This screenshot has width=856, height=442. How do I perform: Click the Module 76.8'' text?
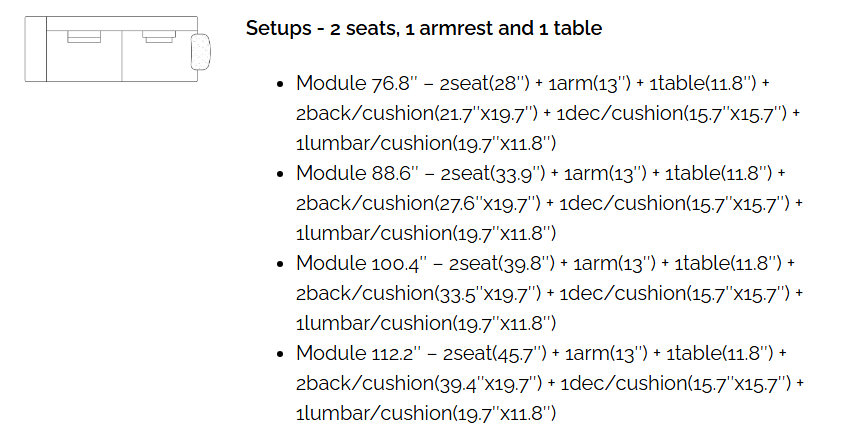(x=356, y=83)
